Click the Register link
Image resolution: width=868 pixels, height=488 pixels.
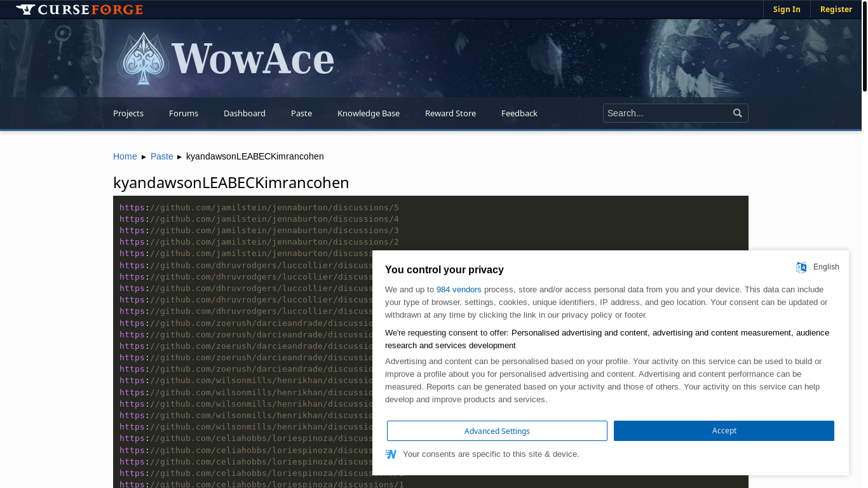pos(836,10)
